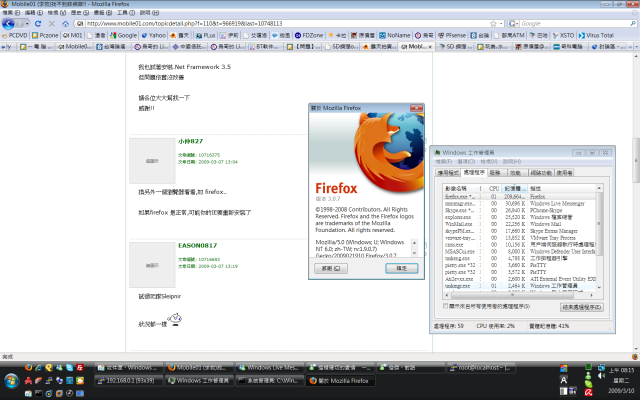Screen dimensions: 640x400
Task: Select the explorer.exe process row
Action: coord(520,217)
